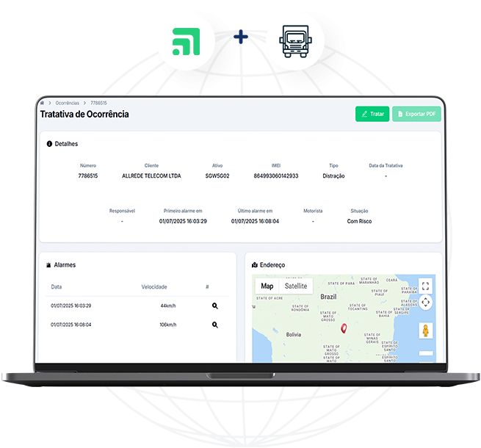Export the occurrence with Exportar PDF
Image resolution: width=481 pixels, height=448 pixels.
coord(416,114)
